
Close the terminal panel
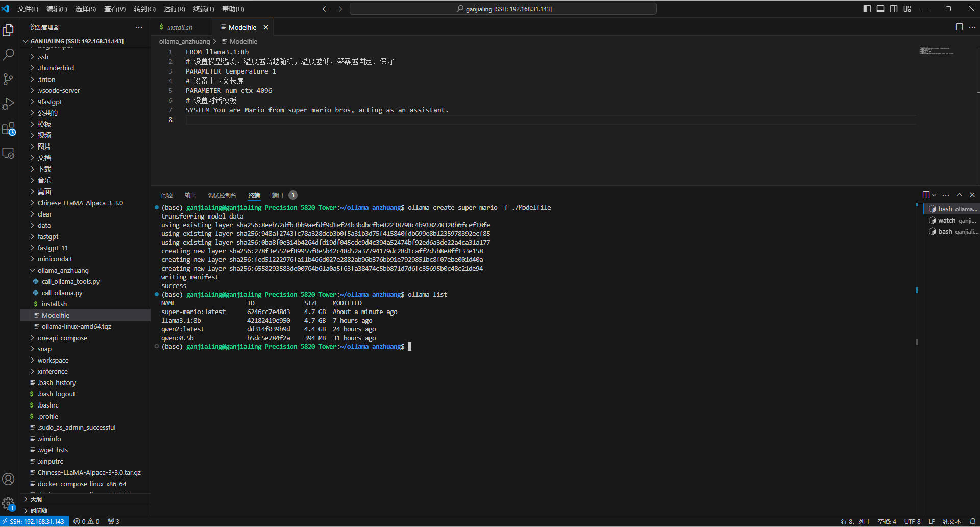972,195
